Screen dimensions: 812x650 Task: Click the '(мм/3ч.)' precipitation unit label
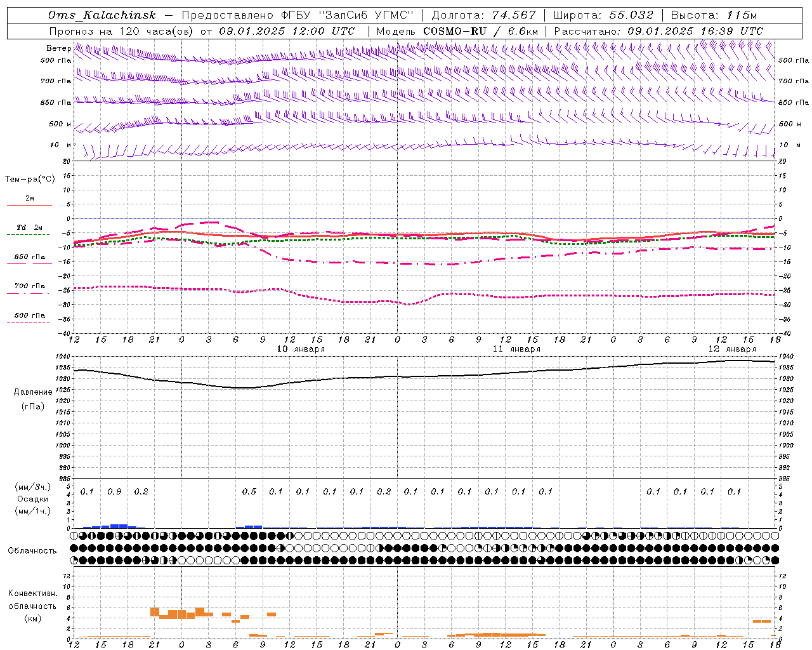click(32, 487)
